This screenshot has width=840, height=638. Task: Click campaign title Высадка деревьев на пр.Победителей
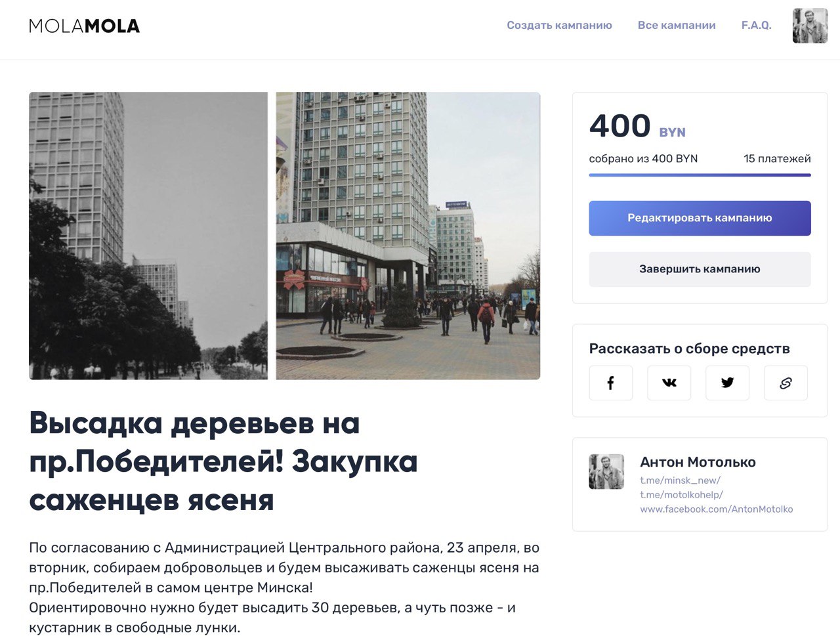[223, 461]
